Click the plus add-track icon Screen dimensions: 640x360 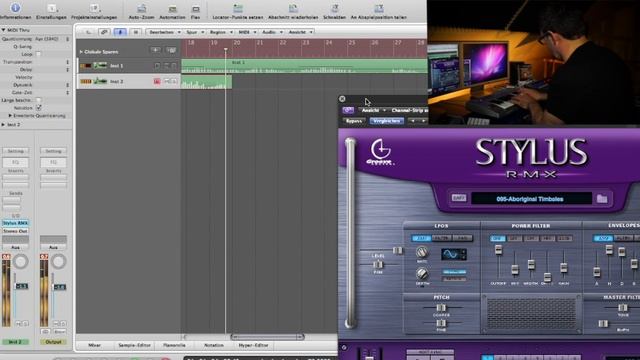156,51
